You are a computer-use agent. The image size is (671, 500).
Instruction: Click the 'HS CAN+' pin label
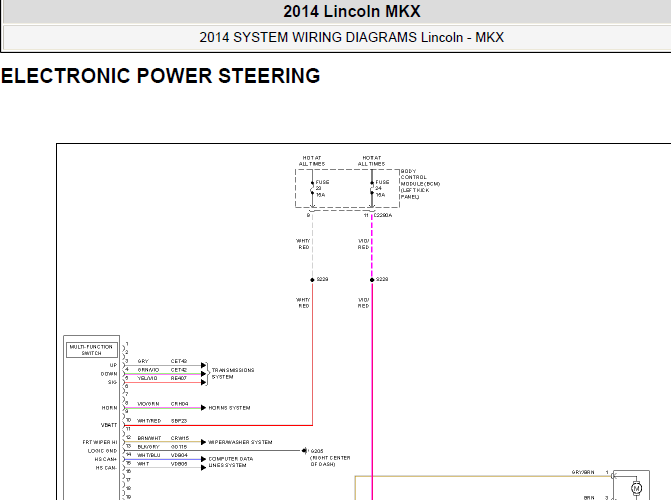coord(106,459)
